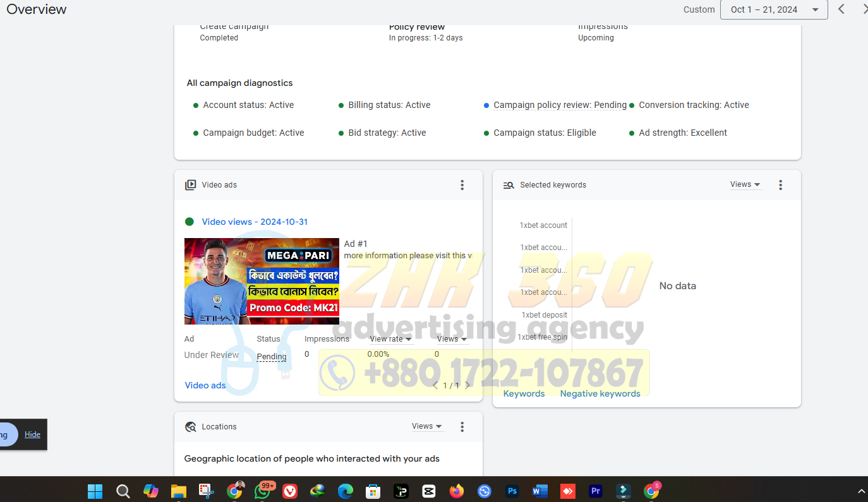868x502 pixels.
Task: Launch Copilot from the taskbar
Action: pos(150,491)
